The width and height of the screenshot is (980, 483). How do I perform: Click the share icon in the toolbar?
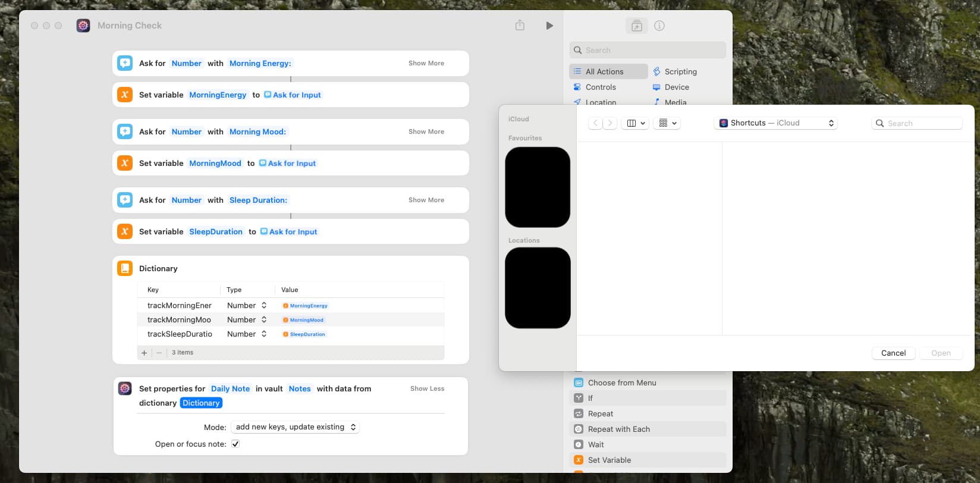(520, 26)
